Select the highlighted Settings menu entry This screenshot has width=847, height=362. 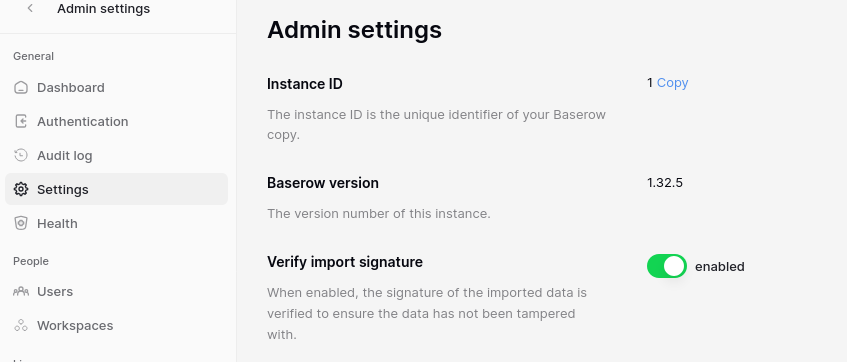coord(116,189)
